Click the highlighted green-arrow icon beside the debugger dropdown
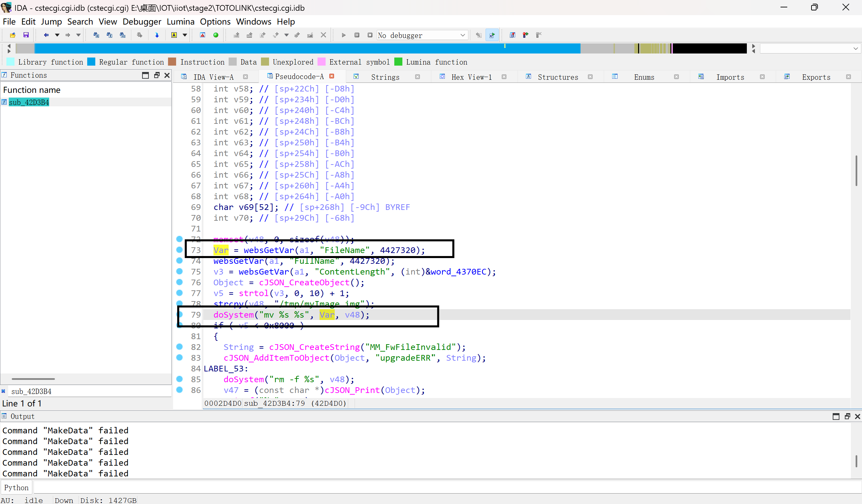862x504 pixels. 492,35
